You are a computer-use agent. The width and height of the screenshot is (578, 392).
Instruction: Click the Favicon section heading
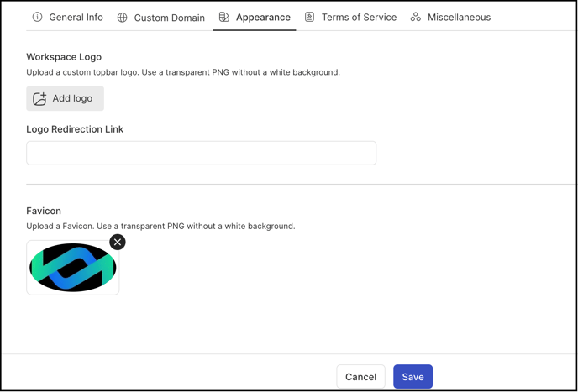coord(44,211)
